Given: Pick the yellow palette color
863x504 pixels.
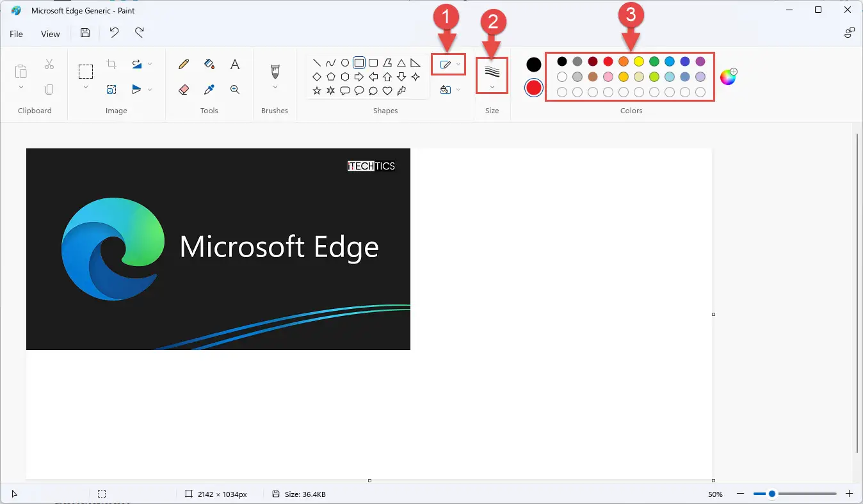Looking at the screenshot, I should 639,61.
